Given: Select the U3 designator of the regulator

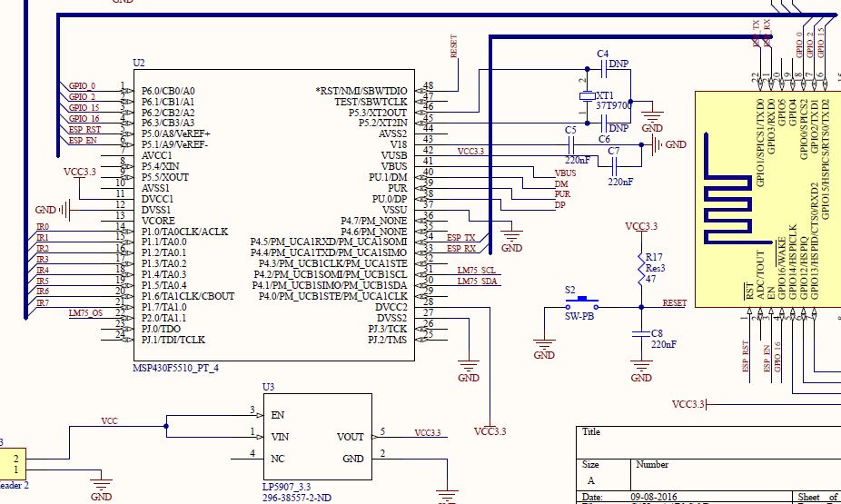Looking at the screenshot, I should (268, 387).
